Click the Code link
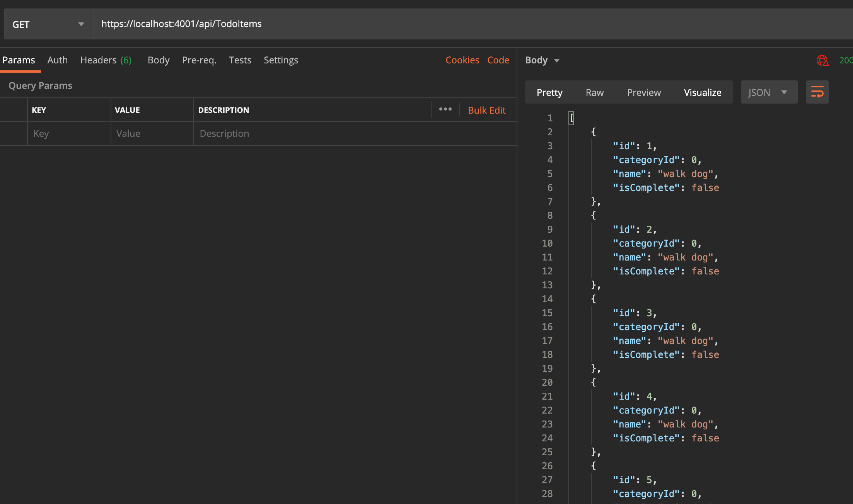 (498, 60)
